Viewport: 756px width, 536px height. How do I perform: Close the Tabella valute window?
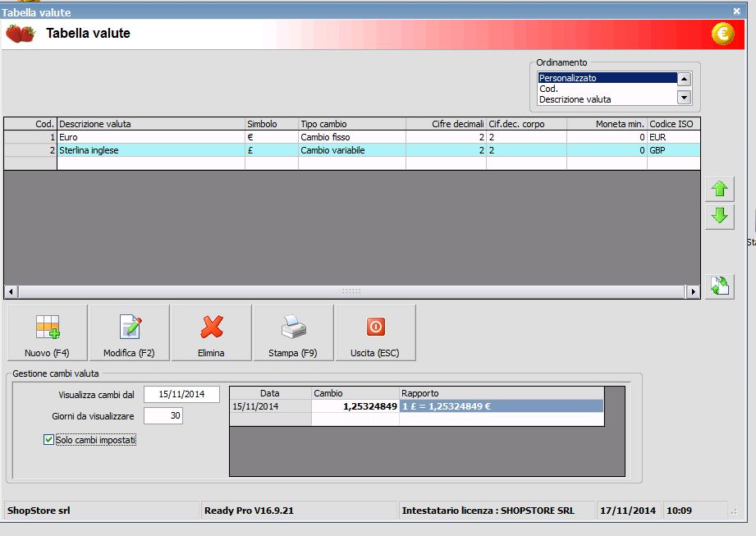(737, 11)
